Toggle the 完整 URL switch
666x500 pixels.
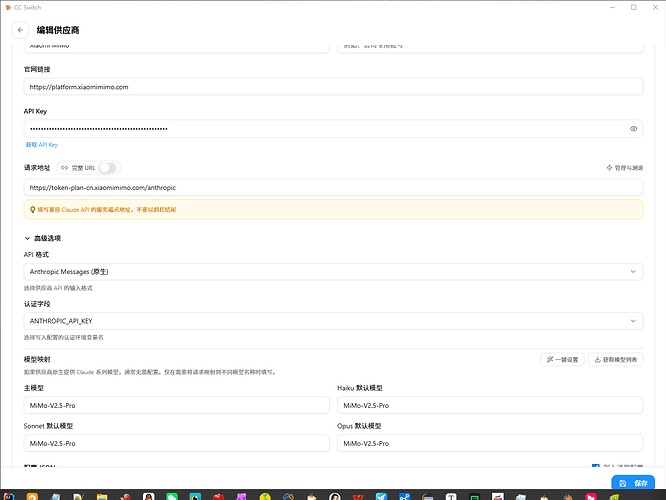click(107, 168)
